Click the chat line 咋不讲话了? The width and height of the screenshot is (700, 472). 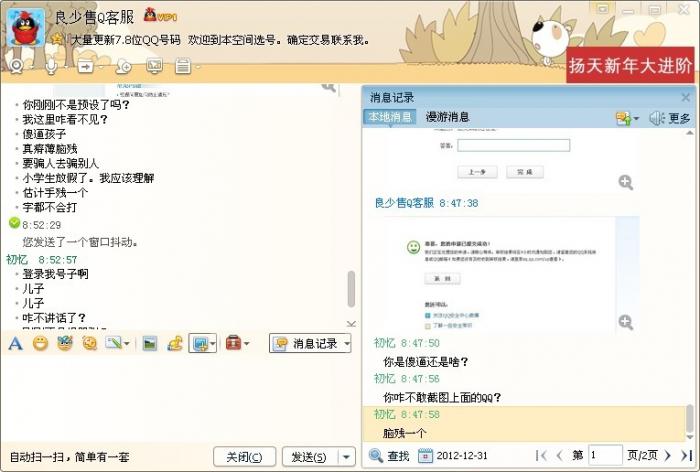click(x=54, y=318)
